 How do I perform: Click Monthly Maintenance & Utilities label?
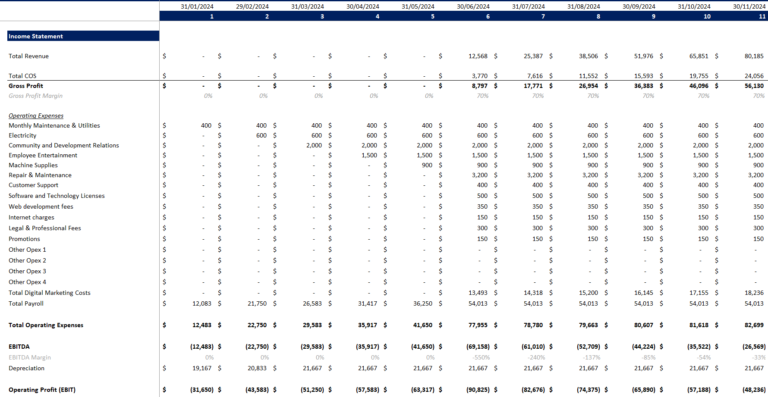click(x=54, y=126)
